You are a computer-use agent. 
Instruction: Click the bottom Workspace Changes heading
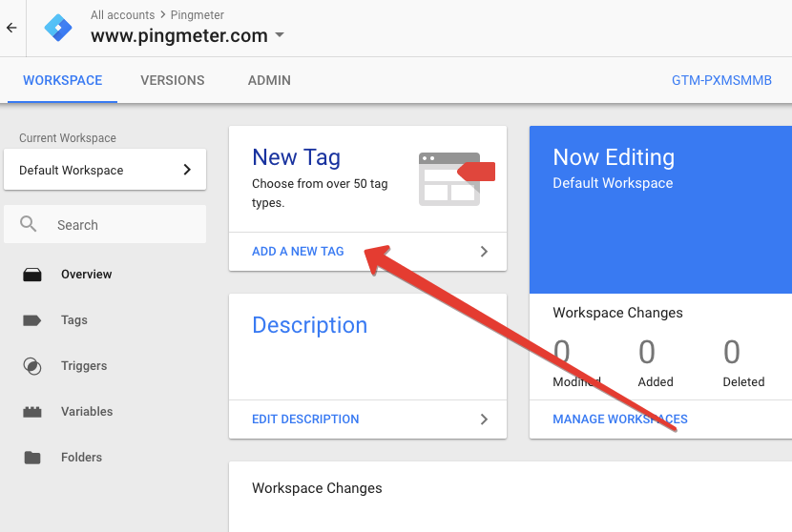tap(317, 488)
